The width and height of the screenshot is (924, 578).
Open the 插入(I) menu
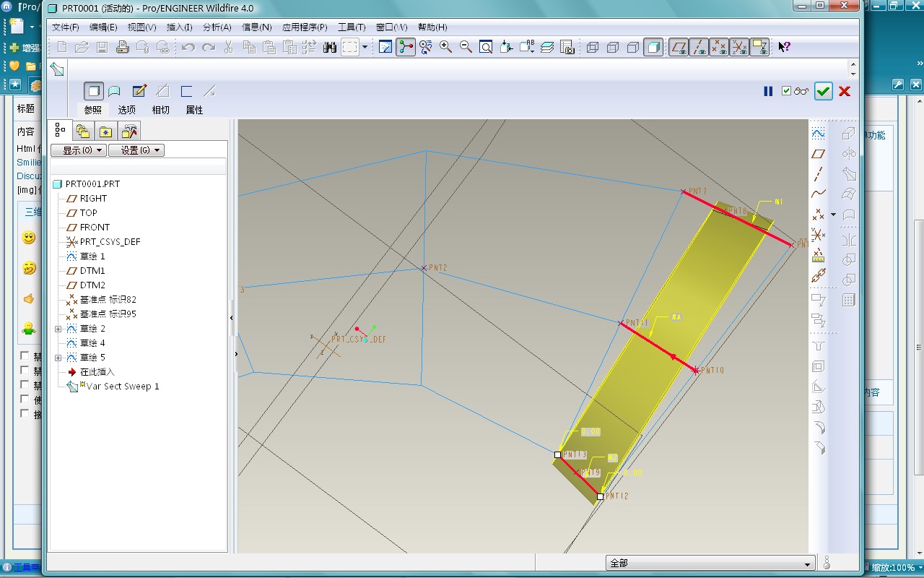coord(179,27)
